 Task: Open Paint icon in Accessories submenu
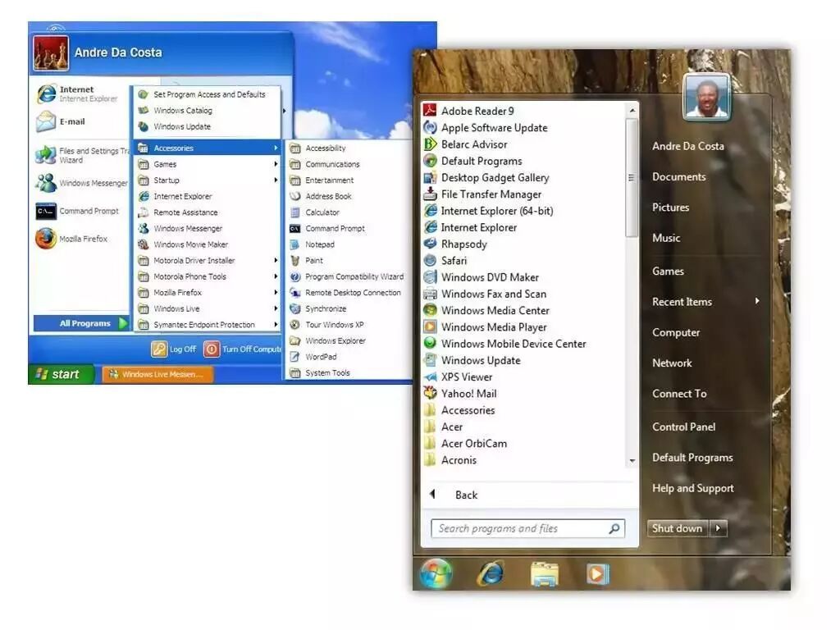(294, 260)
